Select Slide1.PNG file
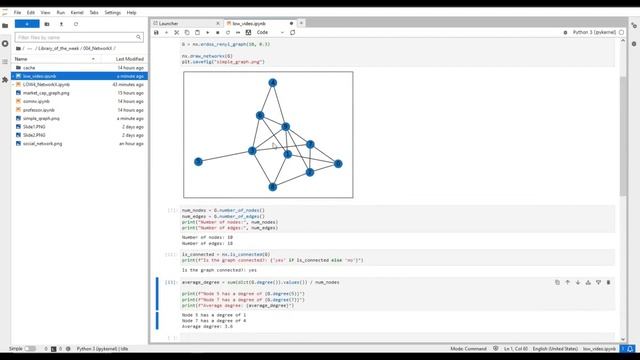 coord(79,127)
